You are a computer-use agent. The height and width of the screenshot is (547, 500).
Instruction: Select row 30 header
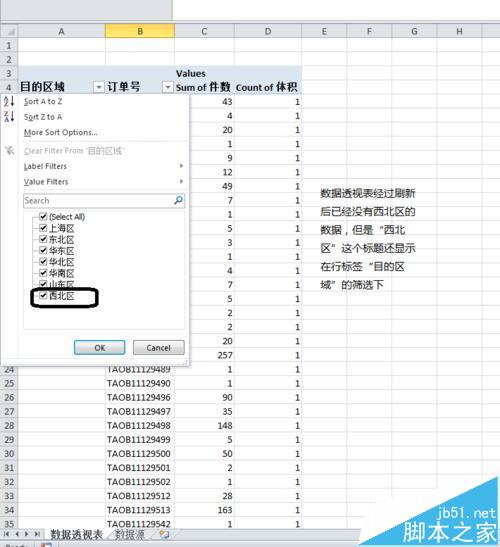9,454
